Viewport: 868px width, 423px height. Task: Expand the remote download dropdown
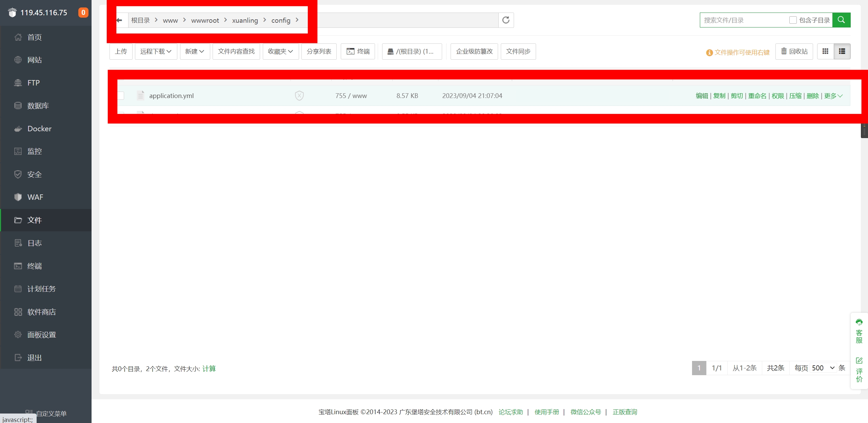[156, 51]
